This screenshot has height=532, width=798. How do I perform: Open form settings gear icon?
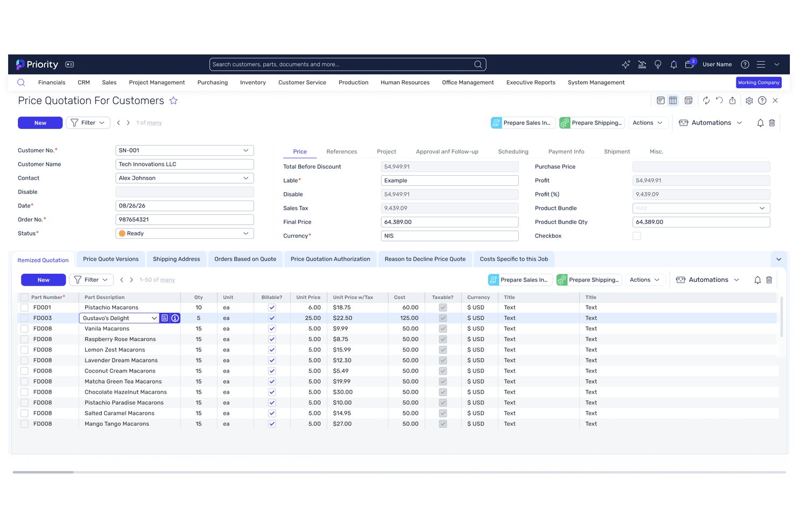pyautogui.click(x=749, y=100)
